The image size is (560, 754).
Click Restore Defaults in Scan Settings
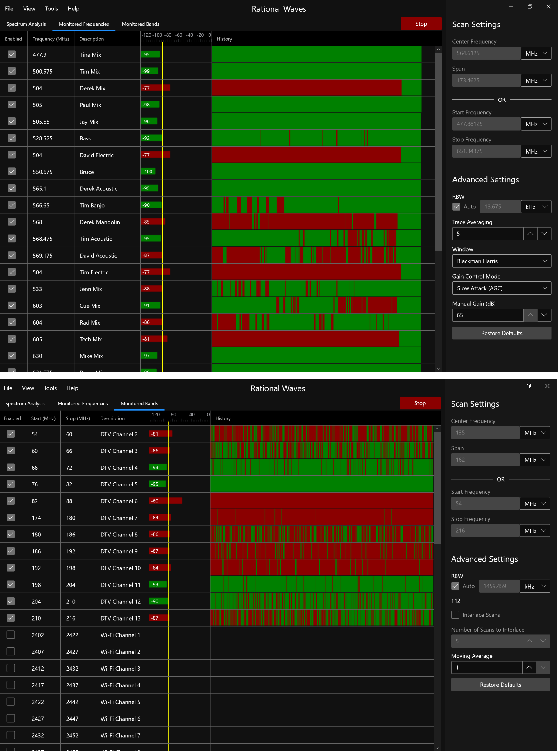pos(501,333)
